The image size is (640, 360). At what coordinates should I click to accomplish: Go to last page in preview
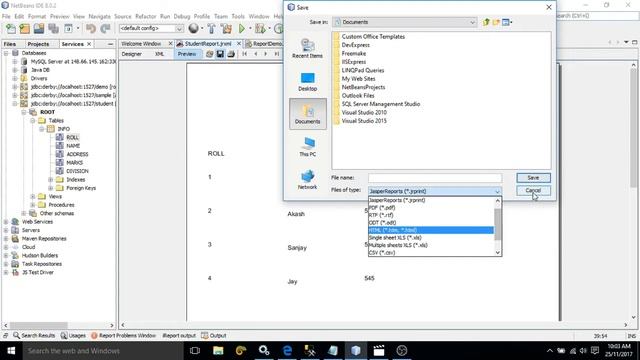pos(276,54)
